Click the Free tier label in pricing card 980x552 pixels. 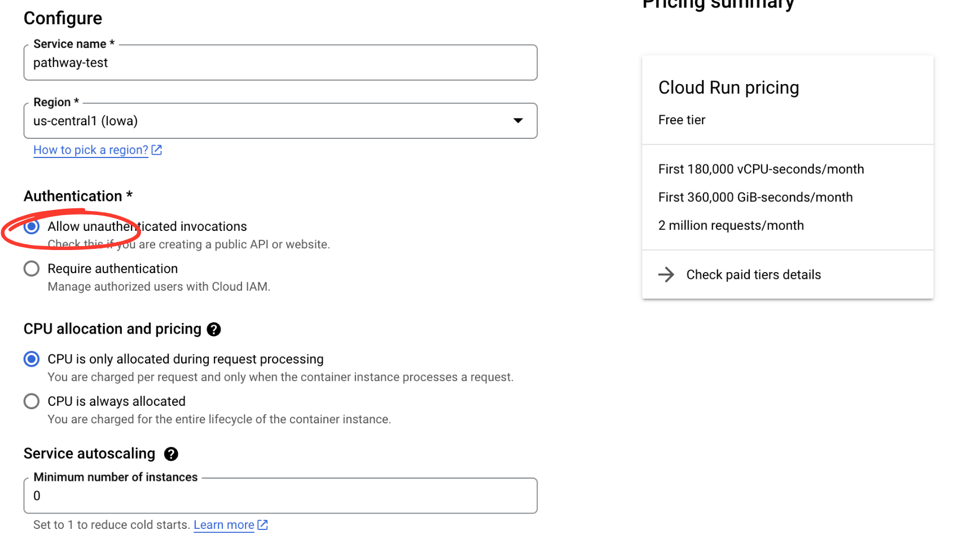coord(682,120)
